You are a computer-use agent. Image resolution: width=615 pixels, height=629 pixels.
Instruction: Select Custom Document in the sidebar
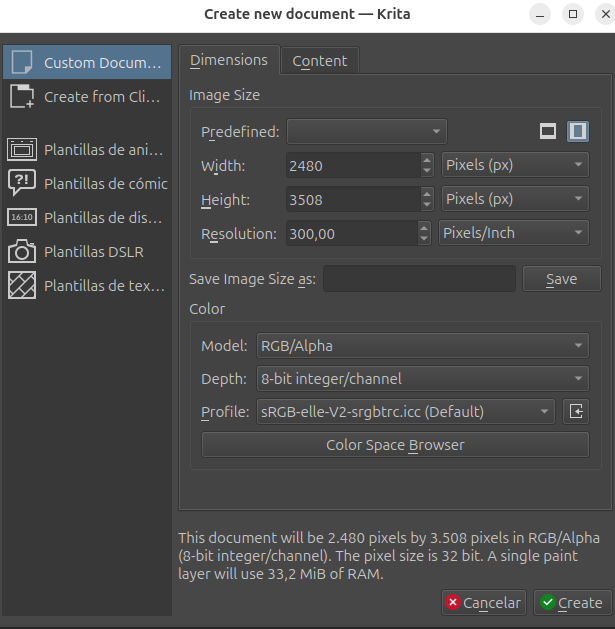point(87,62)
